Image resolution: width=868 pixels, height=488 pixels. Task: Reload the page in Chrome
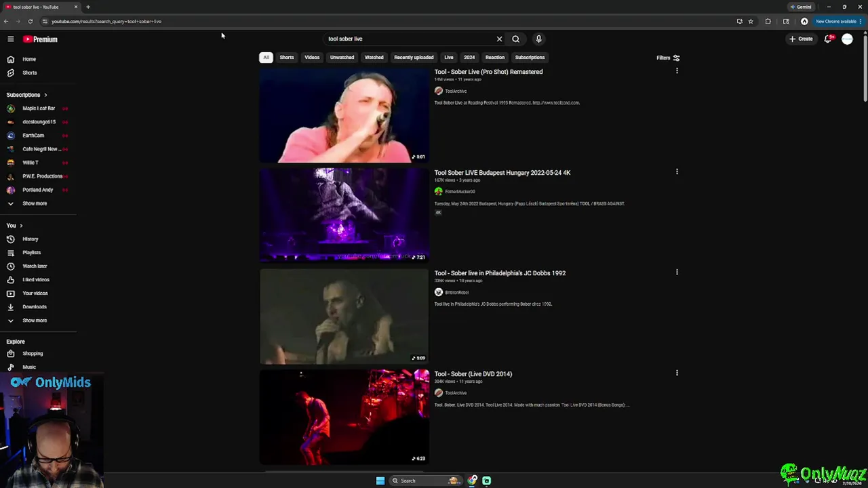(x=30, y=22)
